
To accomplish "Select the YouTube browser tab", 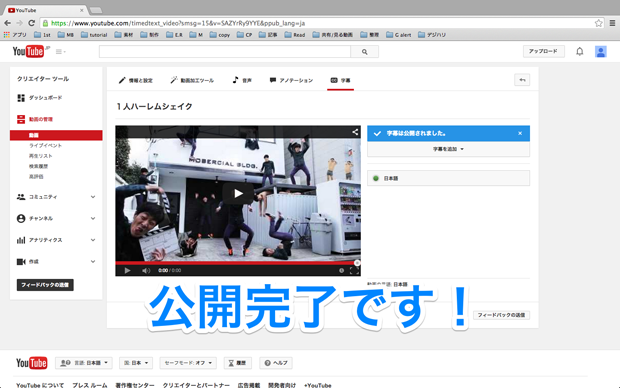I will pos(45,10).
